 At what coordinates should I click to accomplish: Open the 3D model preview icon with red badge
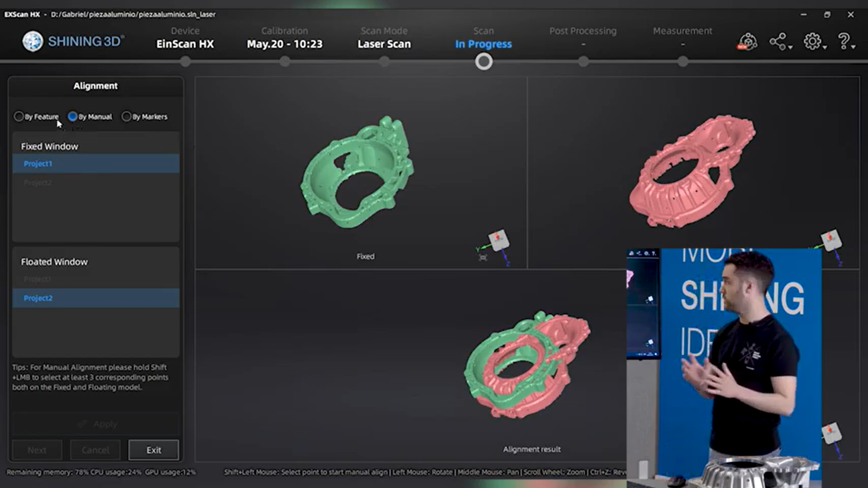coord(747,42)
